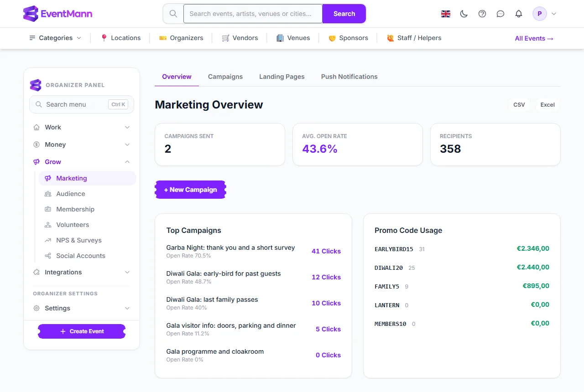This screenshot has width=584, height=392.
Task: Click the Organizer Panel logo icon
Action: (x=36, y=85)
